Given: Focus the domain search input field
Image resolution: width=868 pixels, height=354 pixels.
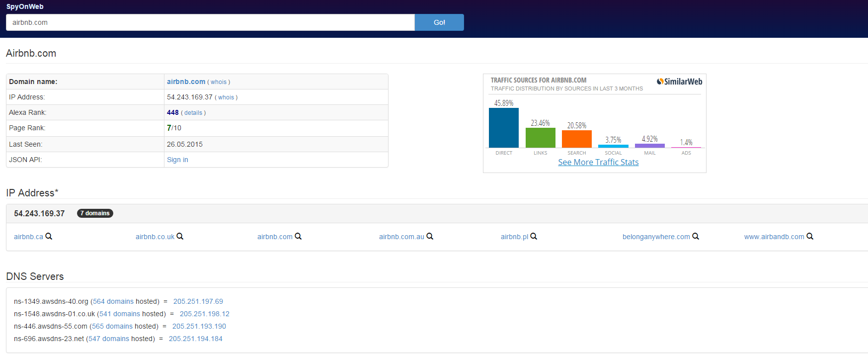Looking at the screenshot, I should 210,22.
